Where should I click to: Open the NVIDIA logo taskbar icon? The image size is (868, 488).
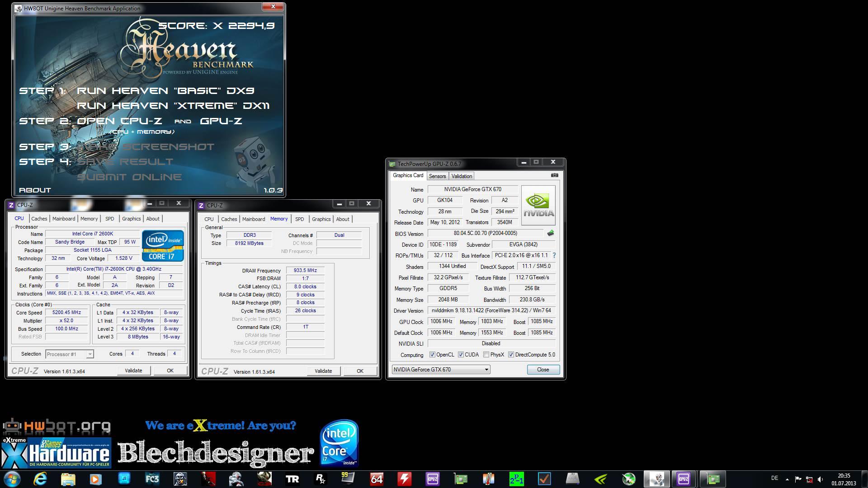click(600, 479)
